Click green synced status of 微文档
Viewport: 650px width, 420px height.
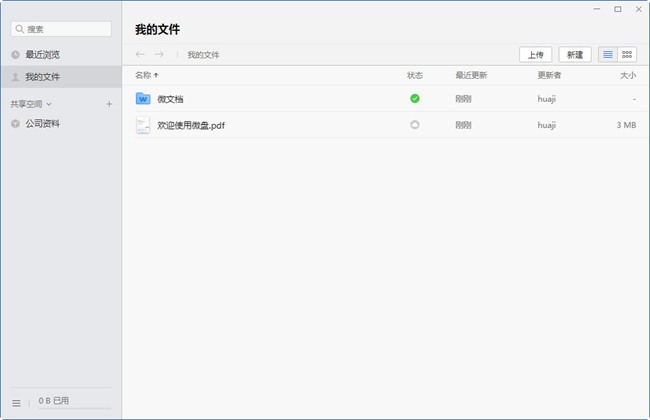click(415, 99)
